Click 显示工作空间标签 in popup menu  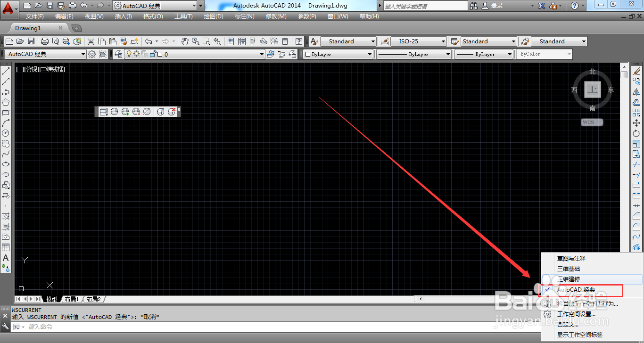580,335
